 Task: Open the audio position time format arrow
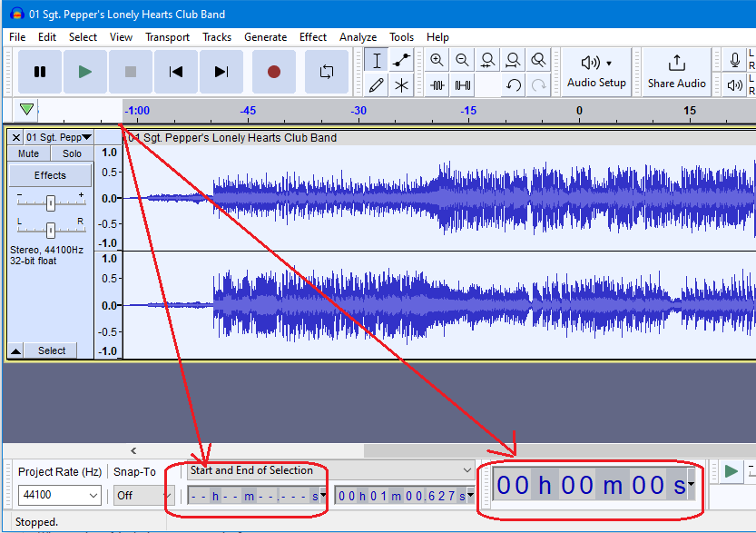point(692,484)
